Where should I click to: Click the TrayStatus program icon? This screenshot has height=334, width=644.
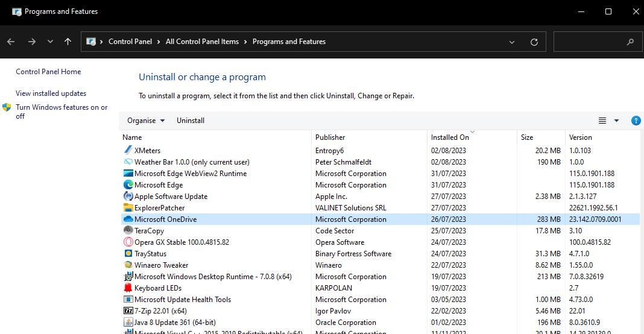click(128, 253)
